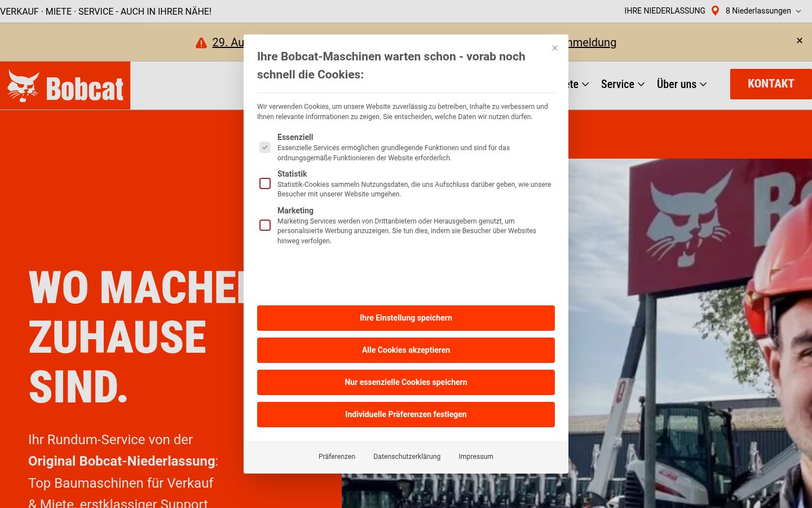This screenshot has height=508, width=812.
Task: Open the Präferenzen link
Action: tap(337, 457)
